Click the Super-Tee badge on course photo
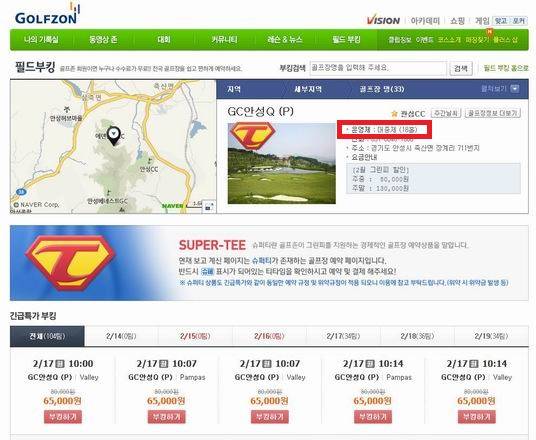This screenshot has width=536, height=440. coord(252,136)
